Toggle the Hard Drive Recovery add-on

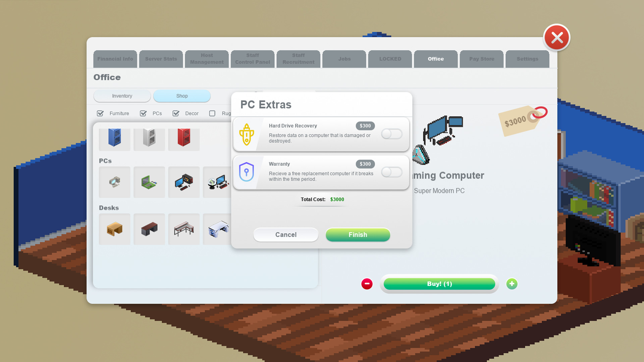pos(391,134)
